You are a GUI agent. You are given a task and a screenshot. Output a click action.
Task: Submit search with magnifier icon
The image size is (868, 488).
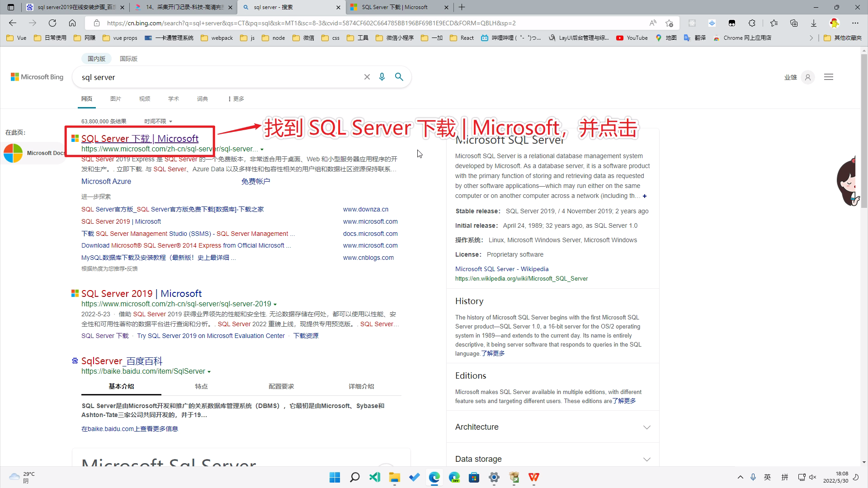pos(399,77)
